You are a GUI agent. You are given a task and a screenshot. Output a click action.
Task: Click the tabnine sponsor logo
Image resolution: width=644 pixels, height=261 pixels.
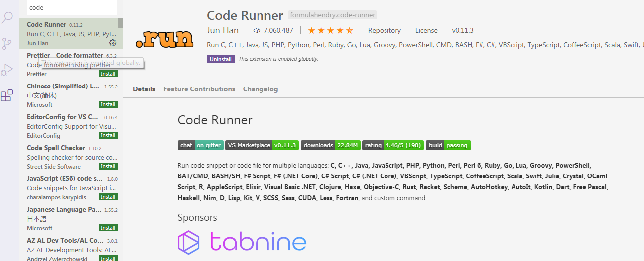[242, 242]
